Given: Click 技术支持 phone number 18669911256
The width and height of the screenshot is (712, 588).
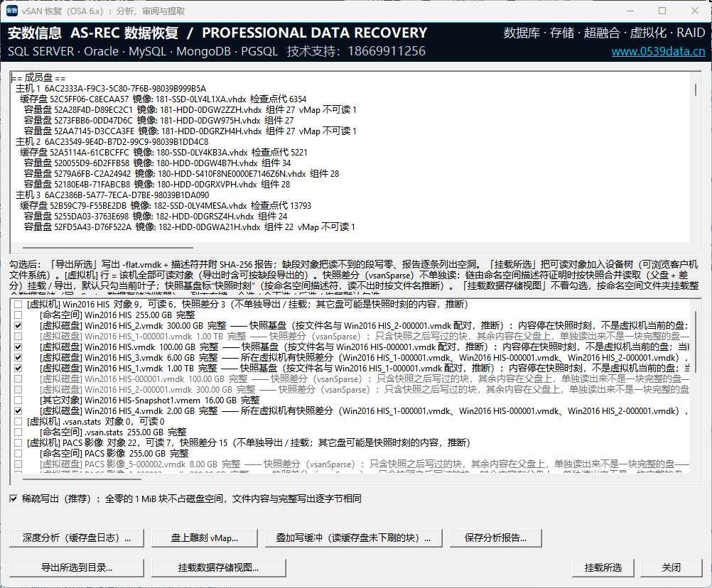Looking at the screenshot, I should click(x=387, y=51).
